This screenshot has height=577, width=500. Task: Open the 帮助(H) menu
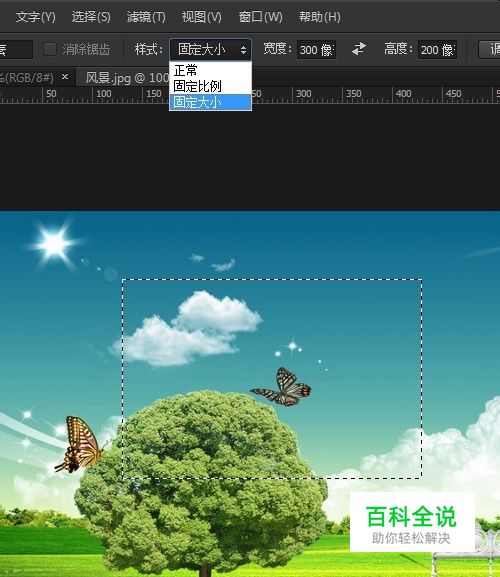coord(319,17)
